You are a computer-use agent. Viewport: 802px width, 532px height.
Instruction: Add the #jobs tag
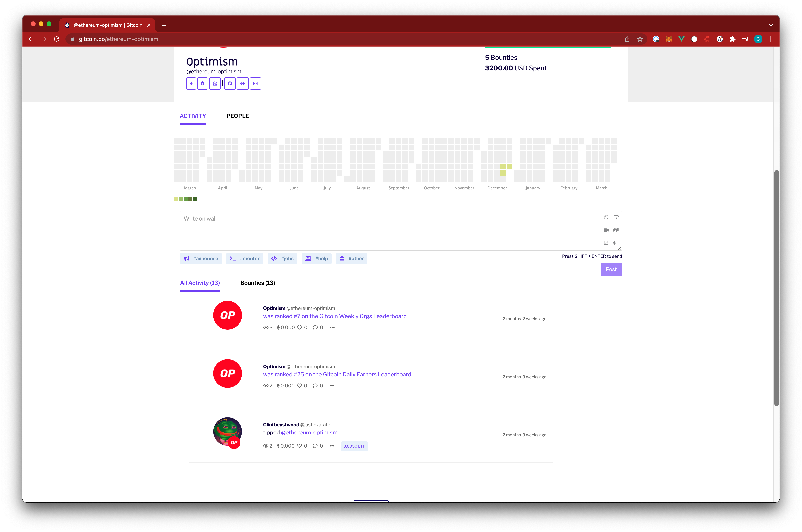pos(282,259)
